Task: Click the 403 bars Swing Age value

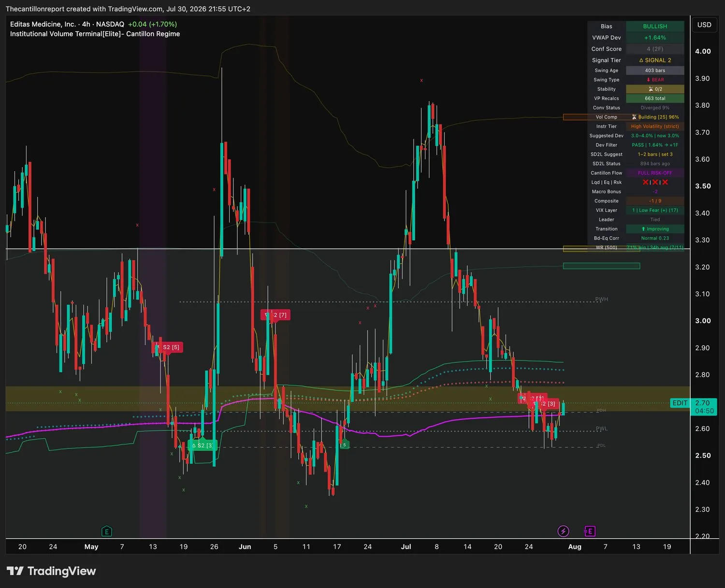Action: [655, 71]
